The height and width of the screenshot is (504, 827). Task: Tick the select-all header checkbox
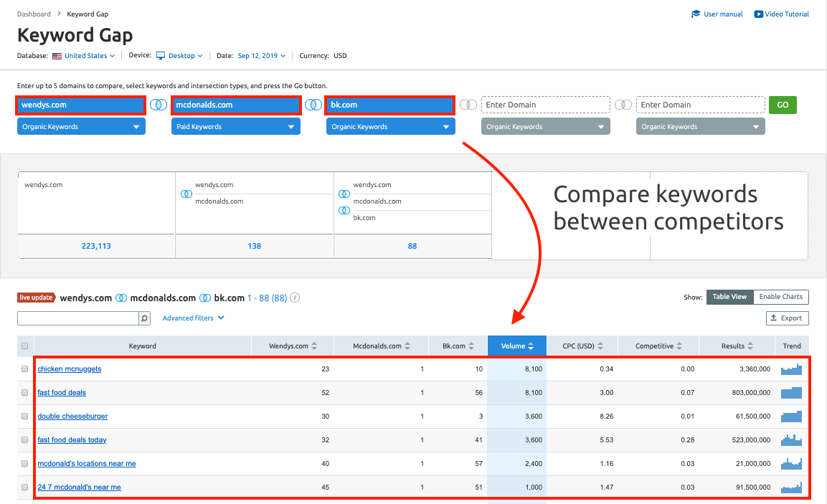(x=25, y=346)
